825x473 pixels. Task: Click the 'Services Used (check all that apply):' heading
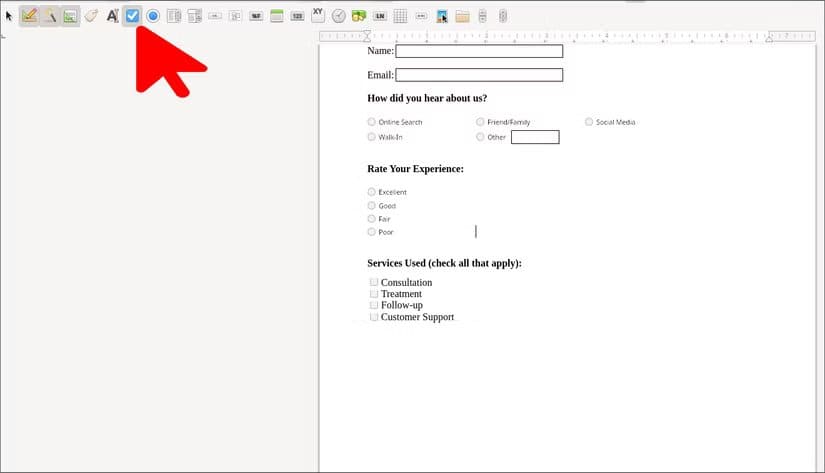[x=445, y=263]
